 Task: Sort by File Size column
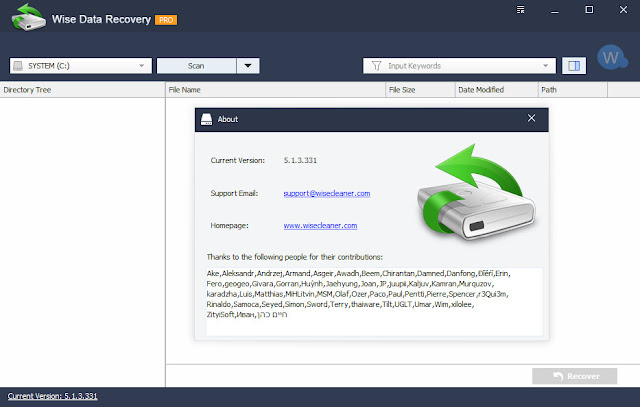420,90
